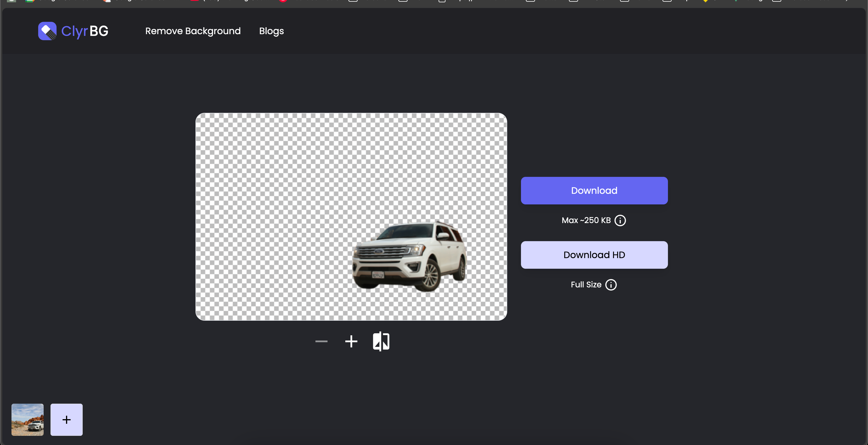Click info icon beside Full Size

tap(611, 285)
